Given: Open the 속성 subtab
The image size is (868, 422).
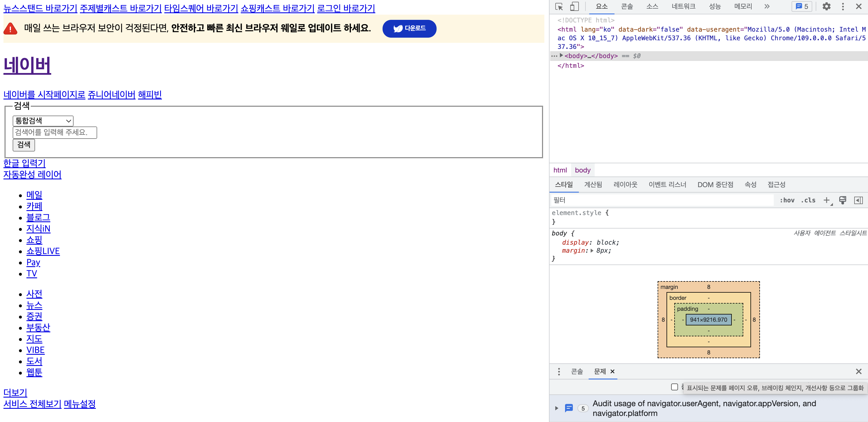Looking at the screenshot, I should tap(750, 184).
